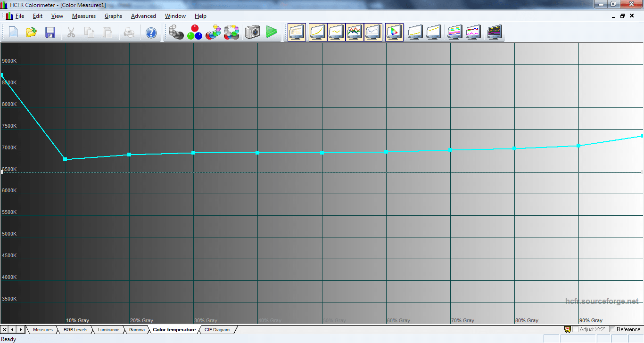Viewport: 644px width, 343px height.
Task: Enable the Reference checkbox
Action: pyautogui.click(x=612, y=329)
